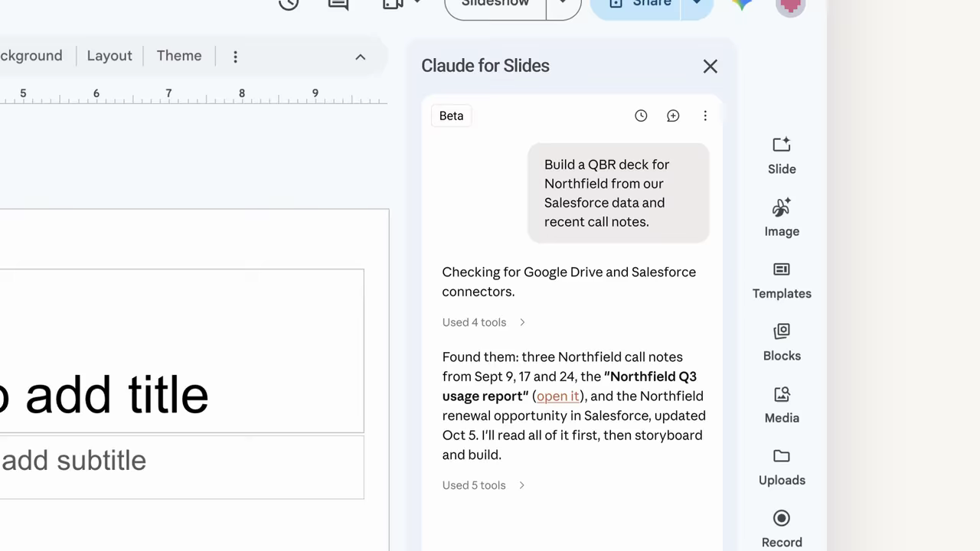Image resolution: width=980 pixels, height=551 pixels.
Task: Click the slide subtitle placeholder
Action: [181, 467]
